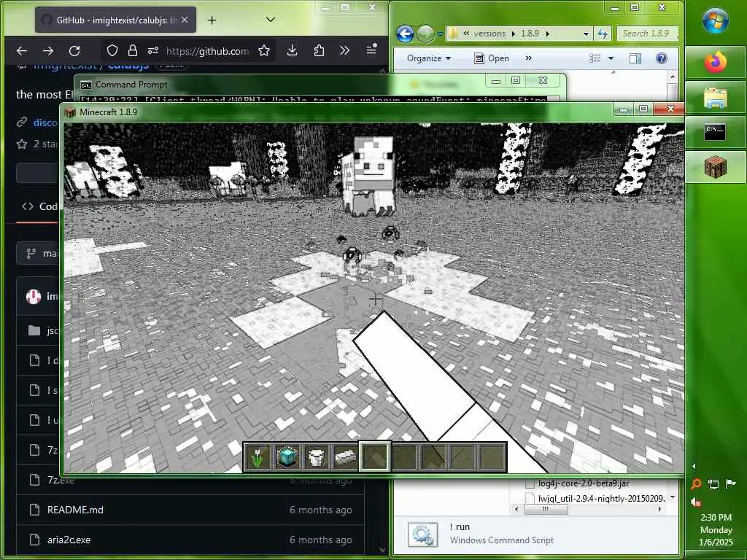Open the Organize menu in Explorer
The width and height of the screenshot is (747, 560).
click(428, 58)
